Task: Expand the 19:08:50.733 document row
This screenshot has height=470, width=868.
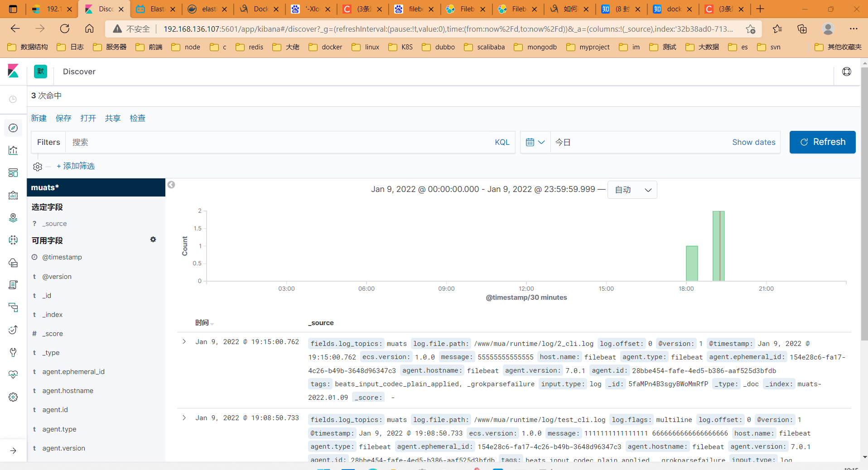Action: pos(184,418)
